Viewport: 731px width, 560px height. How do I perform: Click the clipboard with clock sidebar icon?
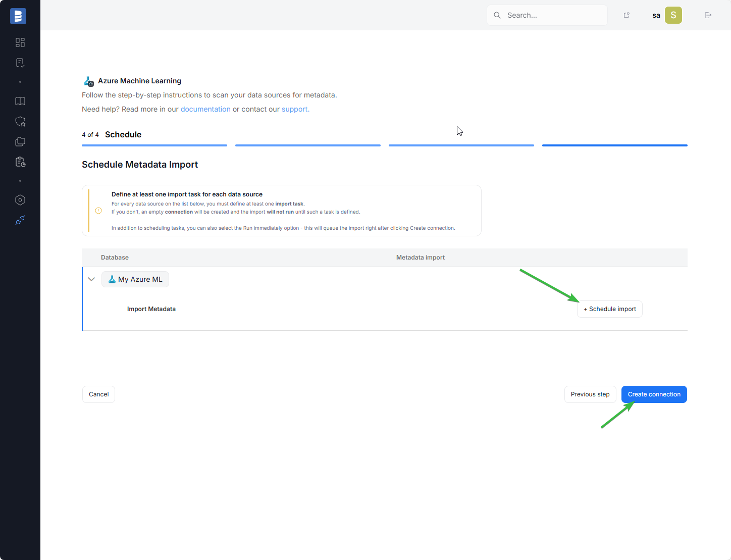pos(20,162)
